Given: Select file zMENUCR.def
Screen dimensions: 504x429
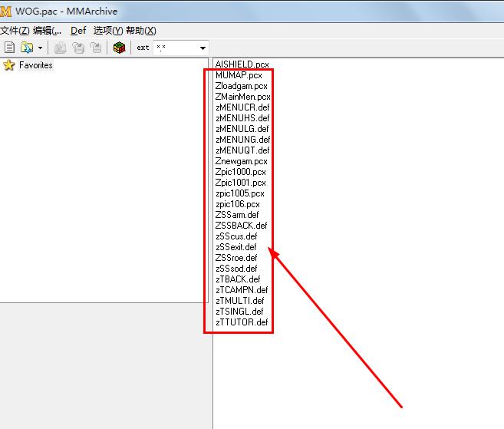Looking at the screenshot, I should click(242, 107).
